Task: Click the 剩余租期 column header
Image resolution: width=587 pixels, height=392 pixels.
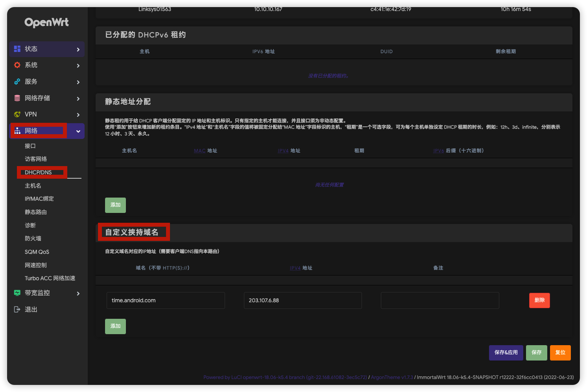Action: (506, 52)
